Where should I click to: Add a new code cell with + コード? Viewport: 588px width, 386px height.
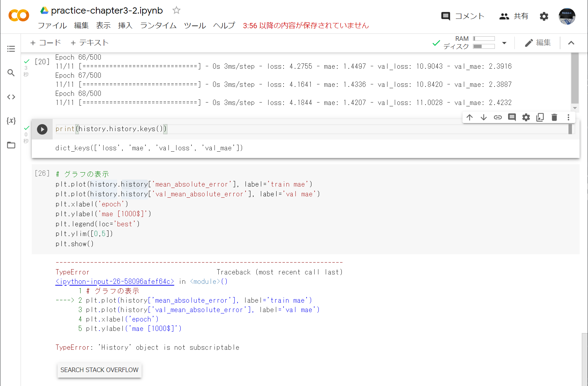(46, 43)
